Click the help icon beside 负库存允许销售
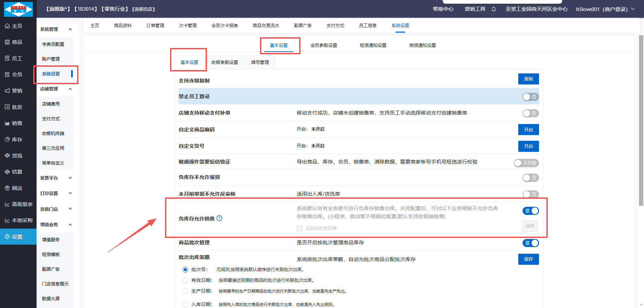Viewport: 644px width, 308px height. pyautogui.click(x=219, y=218)
